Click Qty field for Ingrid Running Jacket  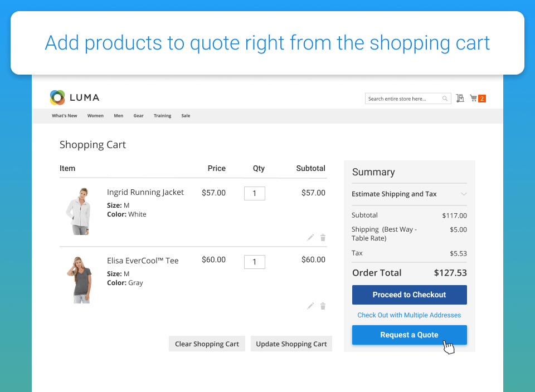(255, 193)
